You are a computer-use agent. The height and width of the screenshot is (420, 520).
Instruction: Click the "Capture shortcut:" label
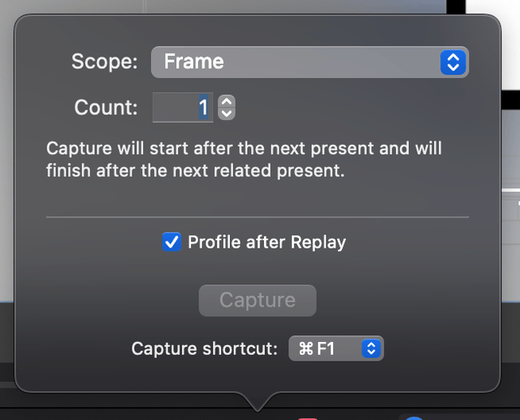(204, 349)
